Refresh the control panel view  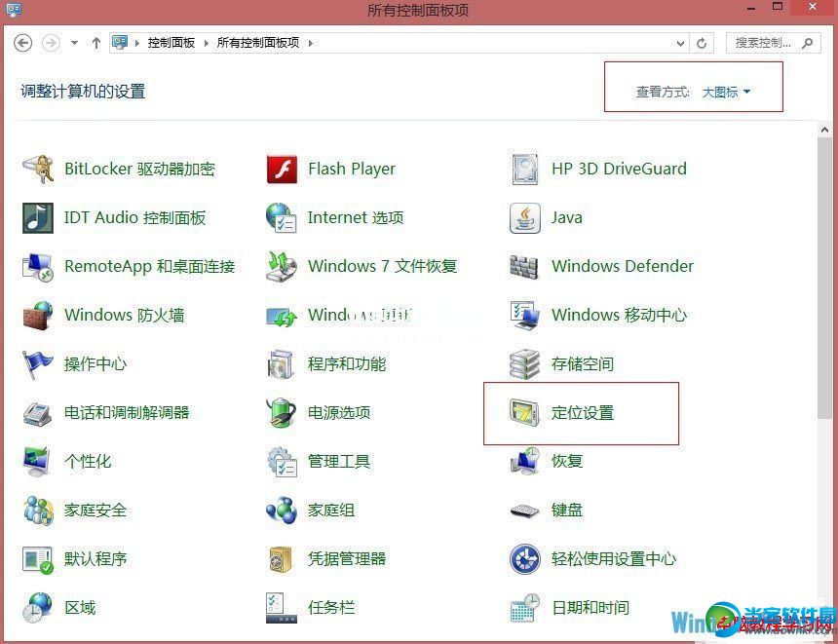click(702, 43)
